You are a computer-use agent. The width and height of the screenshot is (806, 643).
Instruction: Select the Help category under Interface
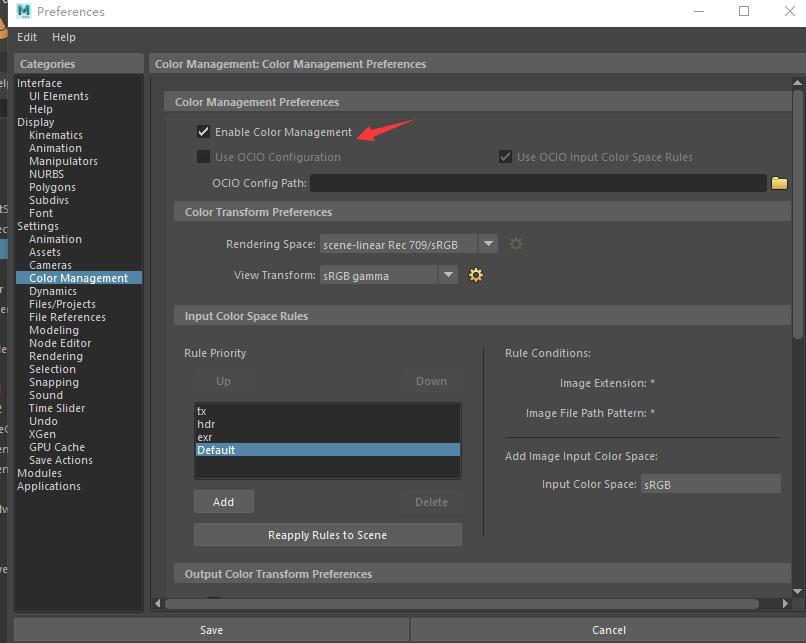41,109
